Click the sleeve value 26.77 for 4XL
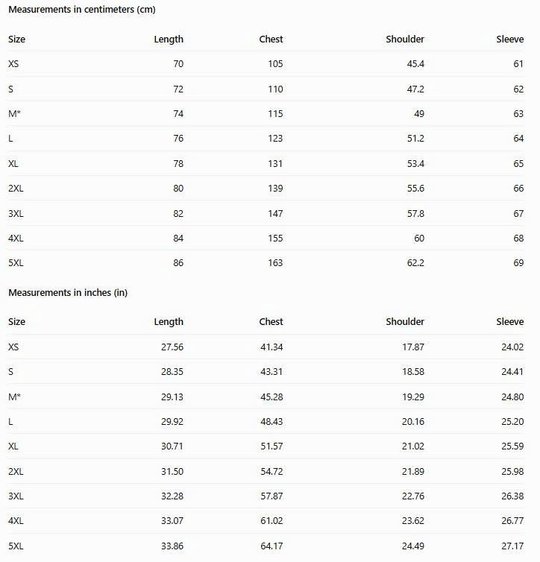This screenshot has height=562, width=540. (512, 520)
